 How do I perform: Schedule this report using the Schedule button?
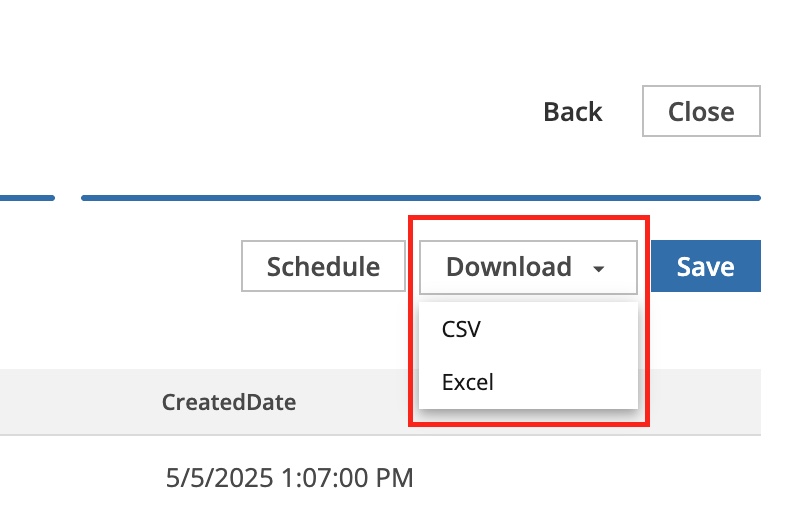323,267
